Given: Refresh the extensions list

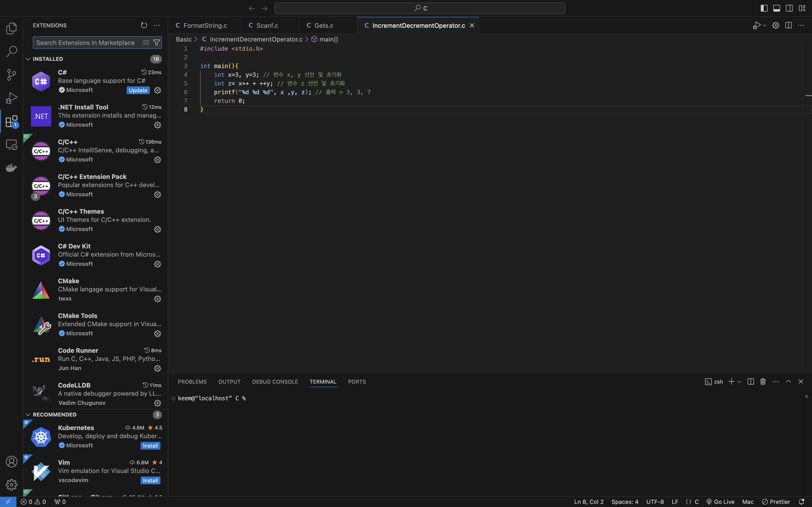Looking at the screenshot, I should [144, 26].
